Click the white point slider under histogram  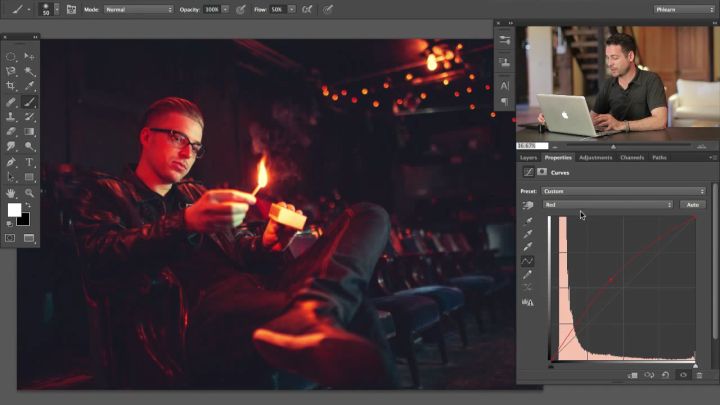(695, 366)
